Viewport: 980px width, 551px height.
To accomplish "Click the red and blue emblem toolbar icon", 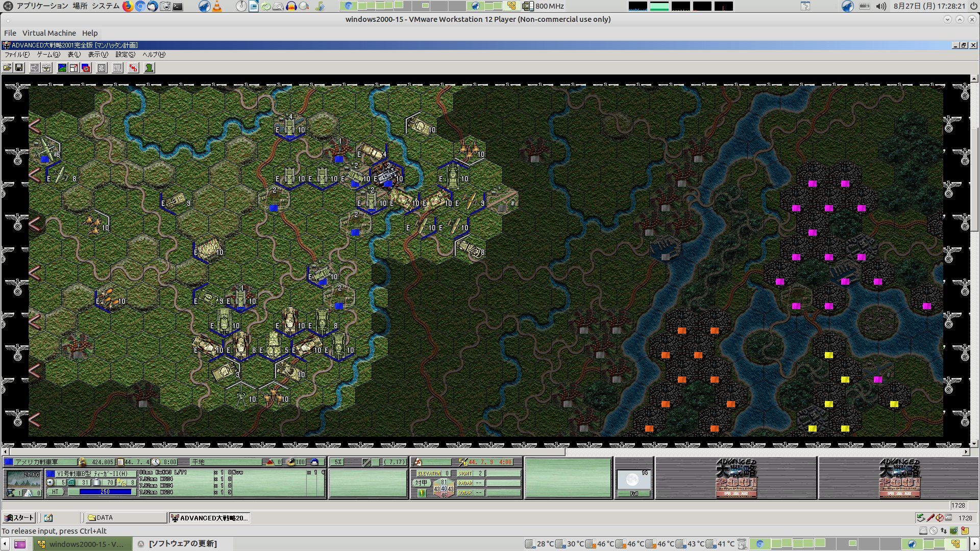I will coord(86,68).
